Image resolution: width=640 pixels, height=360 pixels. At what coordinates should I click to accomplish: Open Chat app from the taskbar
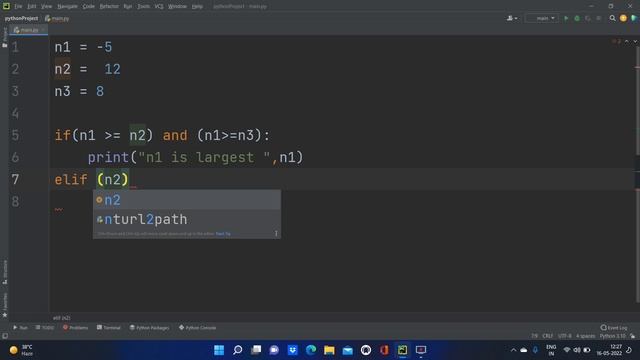pyautogui.click(x=274, y=350)
